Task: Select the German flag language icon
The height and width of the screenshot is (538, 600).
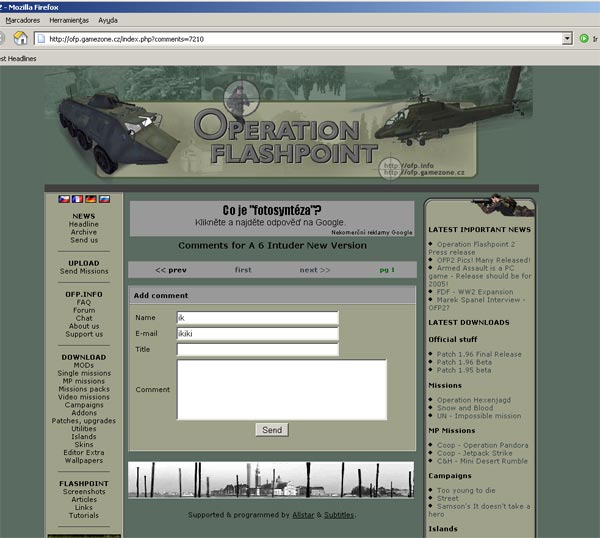Action: 91,199
